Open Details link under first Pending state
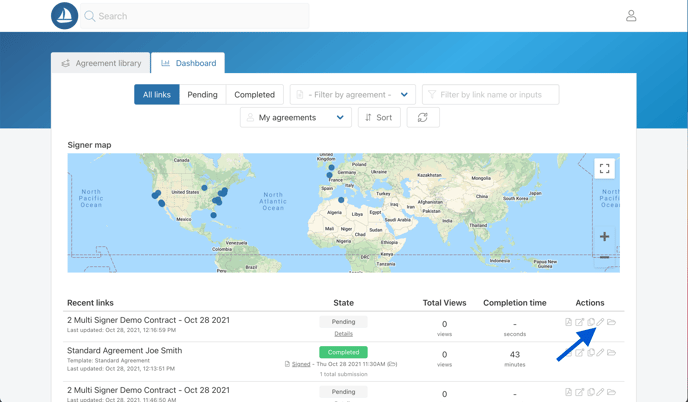 click(344, 334)
